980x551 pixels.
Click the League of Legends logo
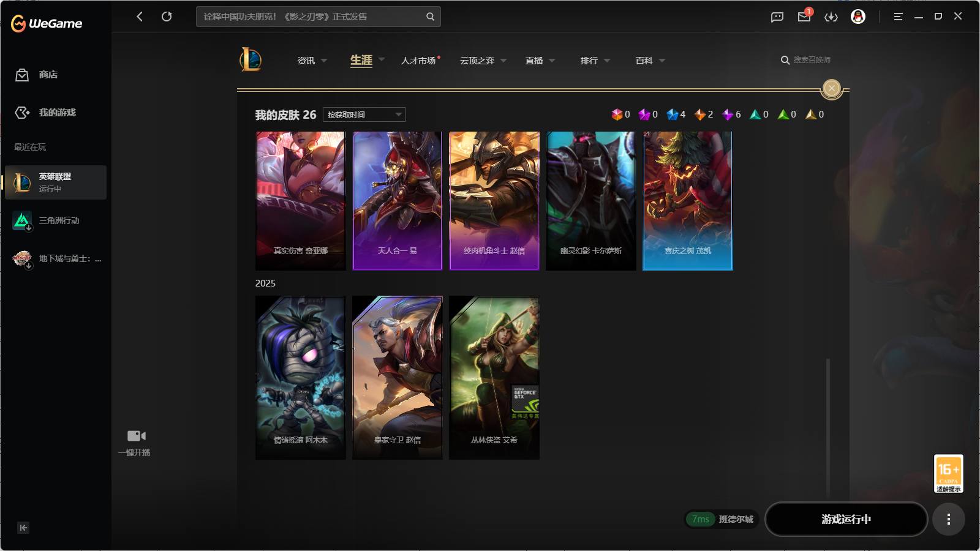(x=251, y=59)
